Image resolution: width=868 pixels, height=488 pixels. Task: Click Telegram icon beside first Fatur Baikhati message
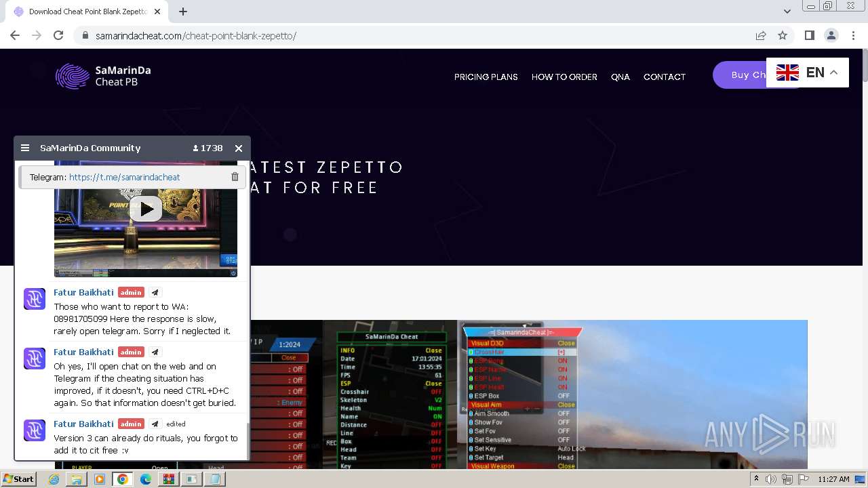pos(155,293)
